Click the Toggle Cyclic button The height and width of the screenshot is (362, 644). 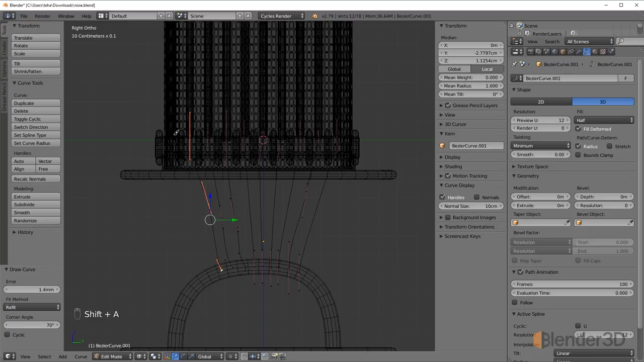pyautogui.click(x=36, y=119)
